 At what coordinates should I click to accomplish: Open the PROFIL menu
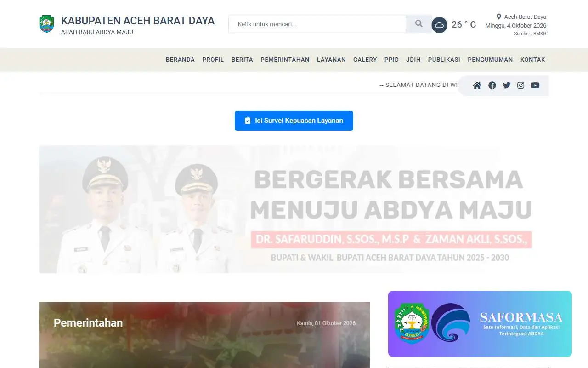coord(213,60)
